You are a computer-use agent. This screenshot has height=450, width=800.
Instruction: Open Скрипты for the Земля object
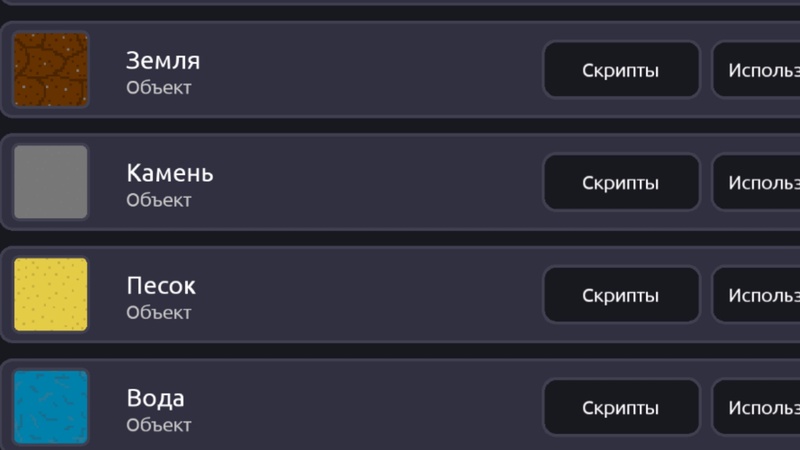pyautogui.click(x=621, y=70)
